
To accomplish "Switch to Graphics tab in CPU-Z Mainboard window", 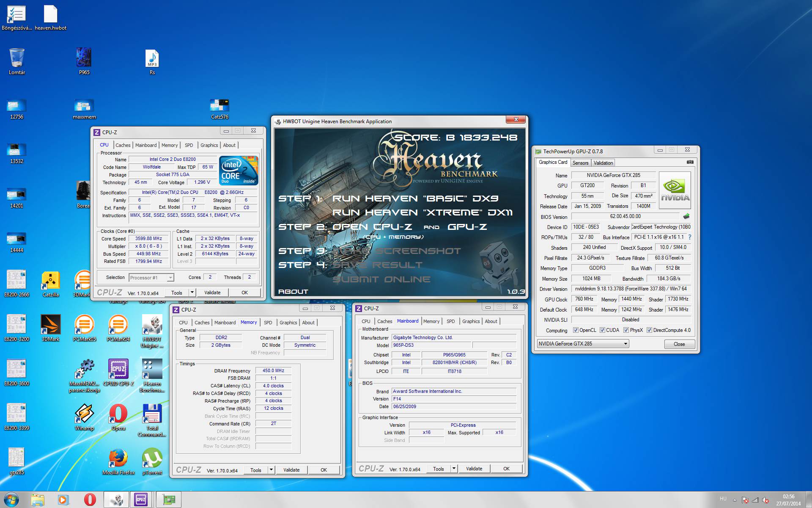I will [471, 321].
